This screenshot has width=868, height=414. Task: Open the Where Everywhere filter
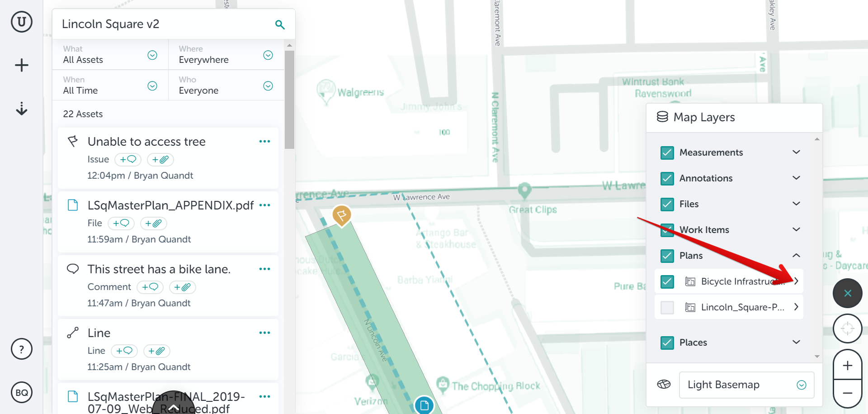click(226, 55)
